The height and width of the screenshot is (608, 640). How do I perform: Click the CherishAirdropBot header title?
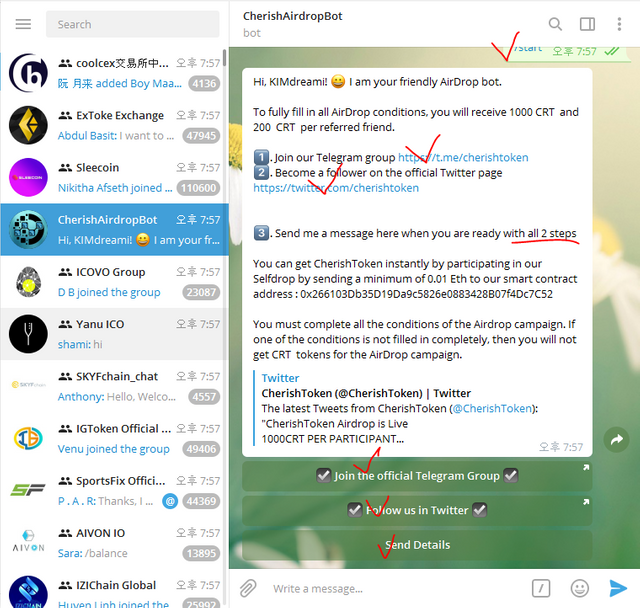point(293,16)
